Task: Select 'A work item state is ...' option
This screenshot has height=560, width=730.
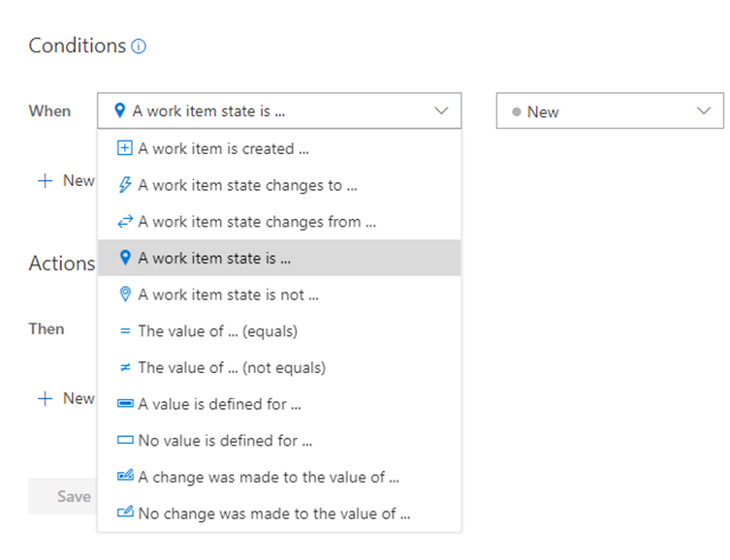Action: click(x=213, y=259)
